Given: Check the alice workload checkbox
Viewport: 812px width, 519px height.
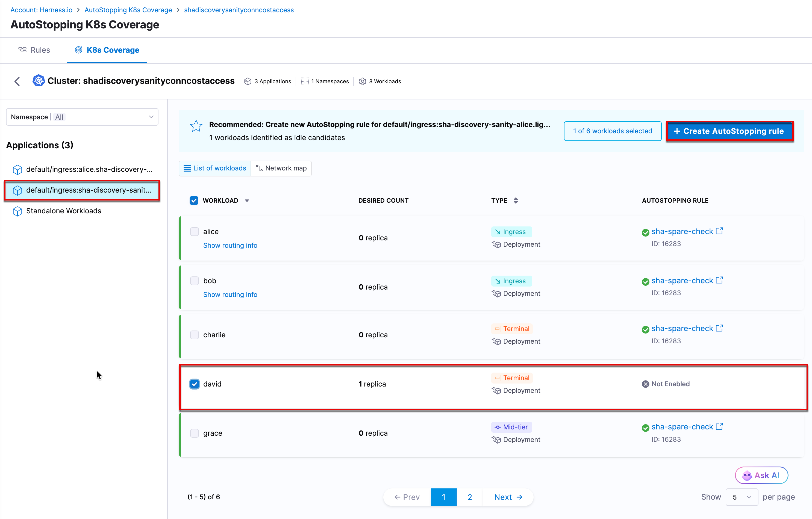Looking at the screenshot, I should 195,232.
